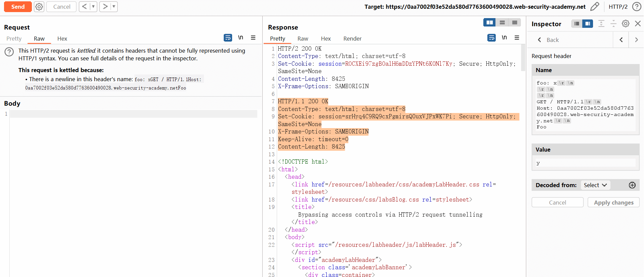
Task: Click 'Bypassing access controls via HTTP/2' title text
Action: point(390,215)
